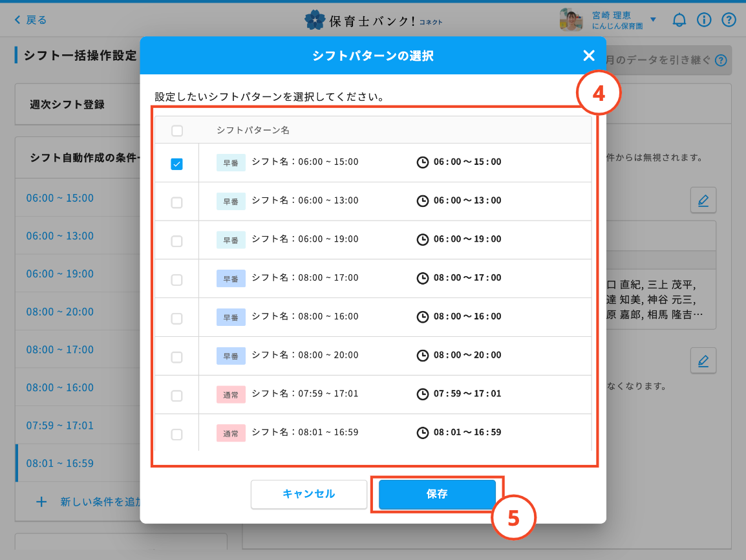
Task: Click the notification bell icon
Action: tap(679, 20)
